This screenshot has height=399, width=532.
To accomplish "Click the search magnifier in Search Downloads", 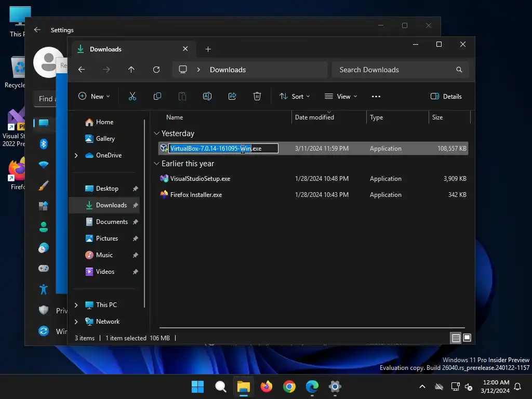I will coord(459,70).
